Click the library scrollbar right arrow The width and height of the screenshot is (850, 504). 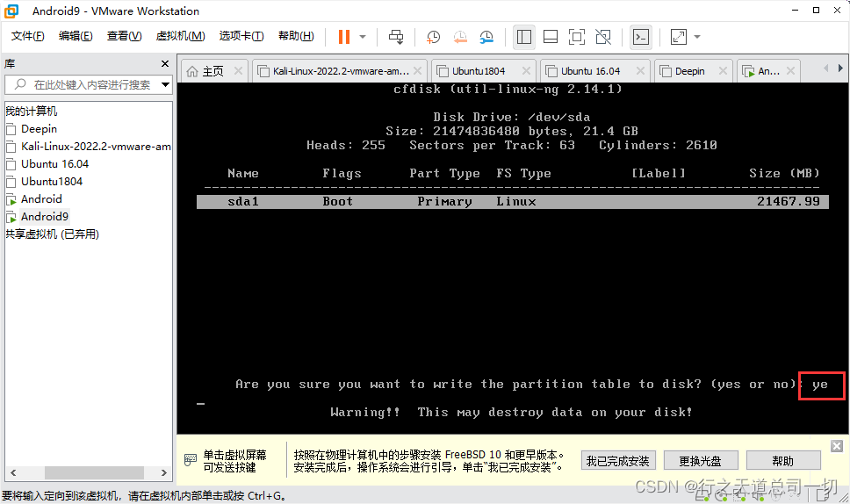pyautogui.click(x=163, y=472)
